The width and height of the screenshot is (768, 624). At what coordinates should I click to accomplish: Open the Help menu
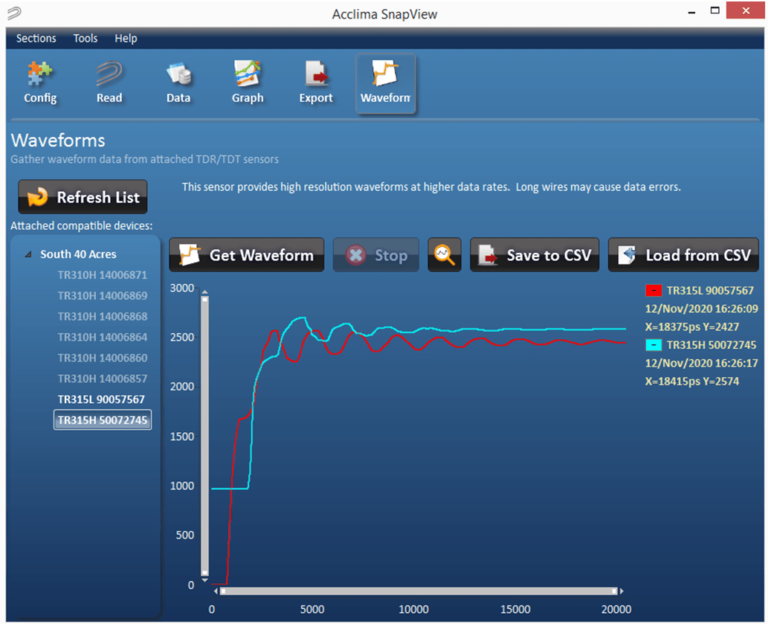coord(126,38)
